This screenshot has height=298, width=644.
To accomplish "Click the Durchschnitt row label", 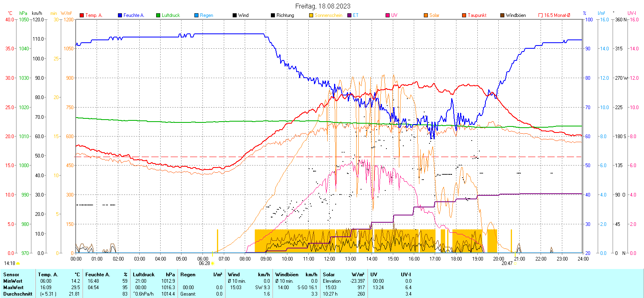I will click(x=18, y=294).
